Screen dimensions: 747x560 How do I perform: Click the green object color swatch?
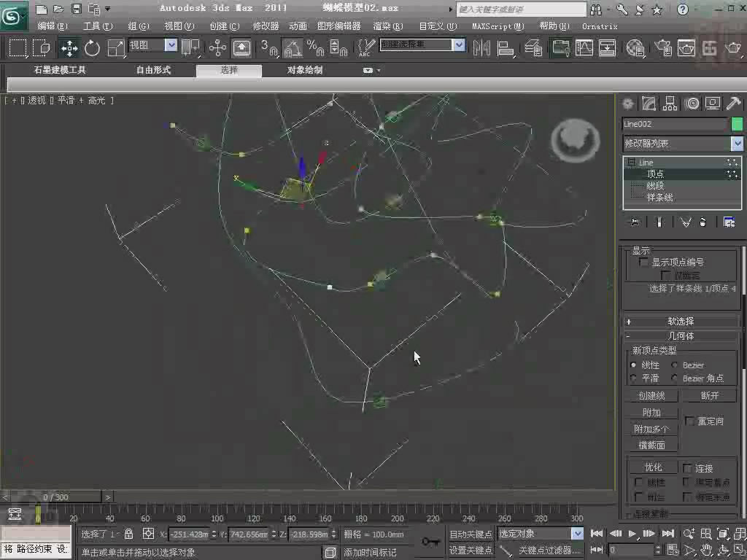(737, 124)
